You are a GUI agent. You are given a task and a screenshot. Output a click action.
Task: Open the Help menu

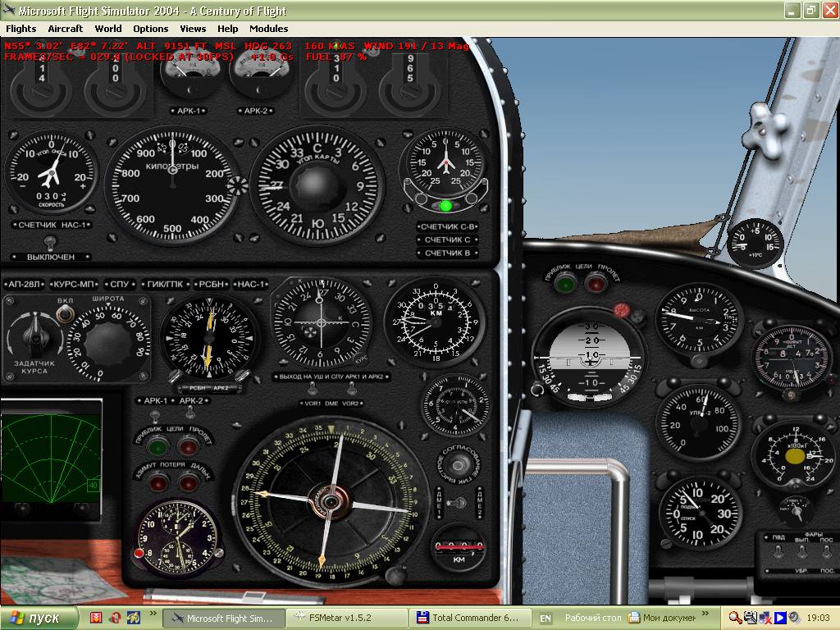(228, 29)
